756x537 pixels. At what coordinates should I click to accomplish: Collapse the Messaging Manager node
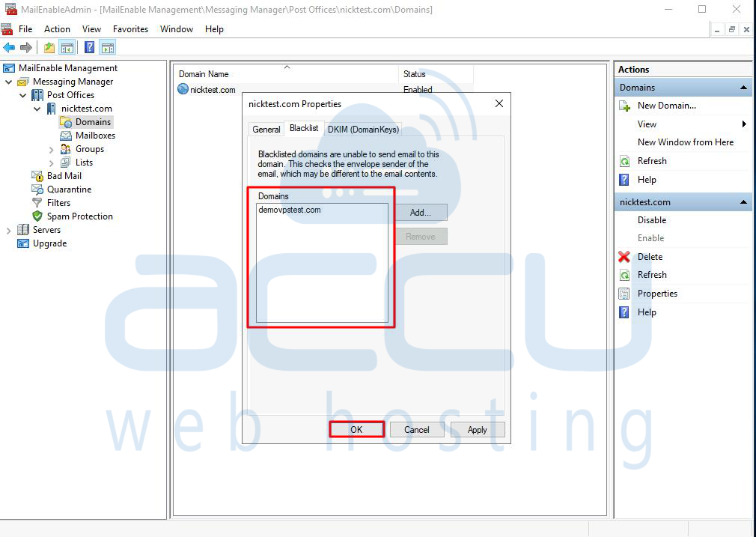[x=9, y=82]
